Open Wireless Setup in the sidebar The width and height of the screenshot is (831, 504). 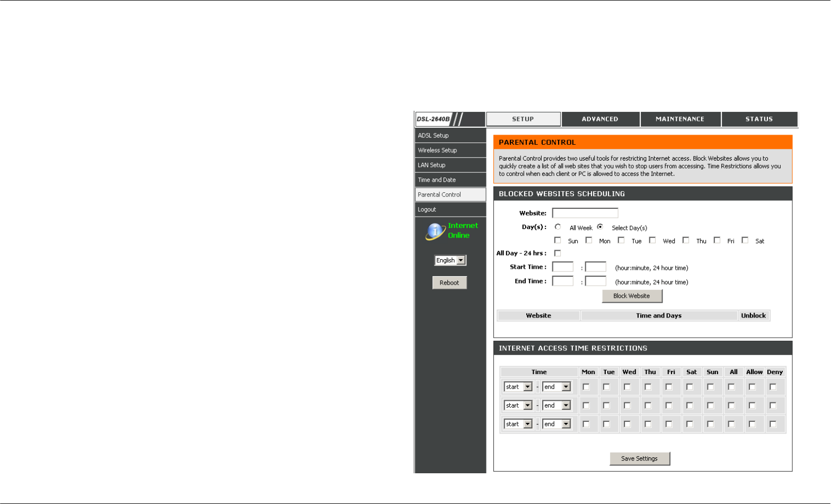[450, 150]
